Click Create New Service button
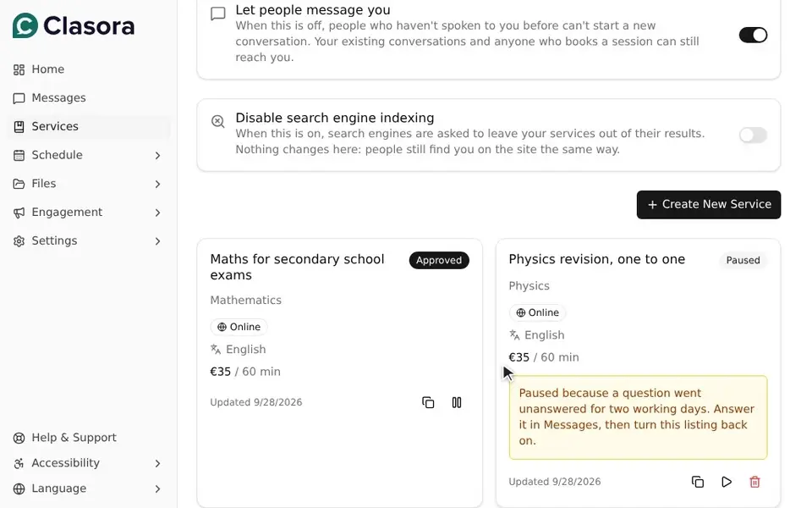812x508 pixels. (709, 205)
